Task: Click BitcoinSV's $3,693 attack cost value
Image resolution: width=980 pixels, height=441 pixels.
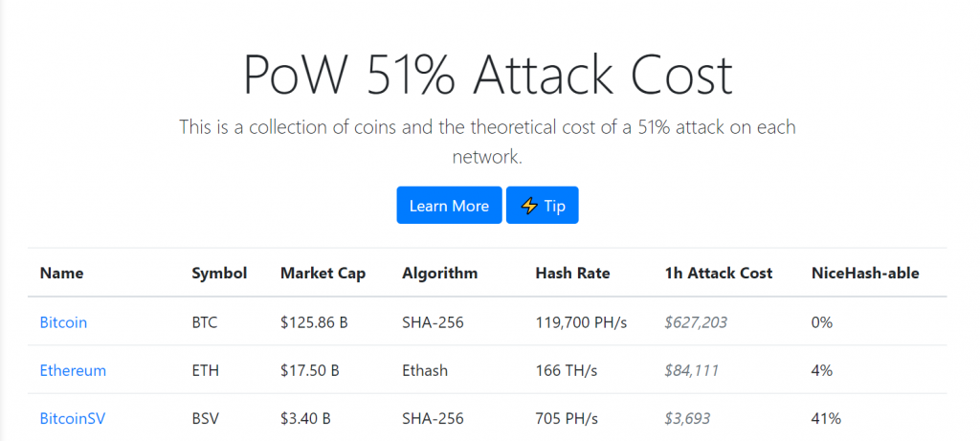Action: tap(687, 418)
